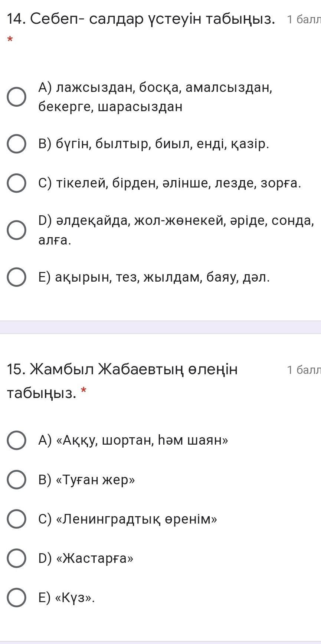This screenshot has height=644, width=321.
Task: Click question 15 title about Жамбыл Жабаевтың
Action: (x=122, y=370)
